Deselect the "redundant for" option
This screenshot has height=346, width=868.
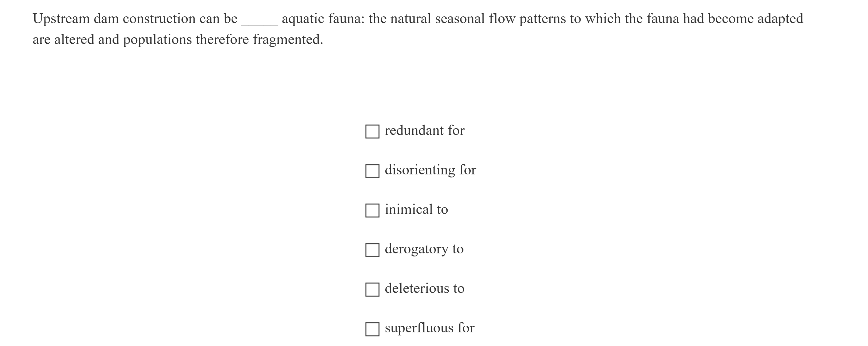[372, 131]
